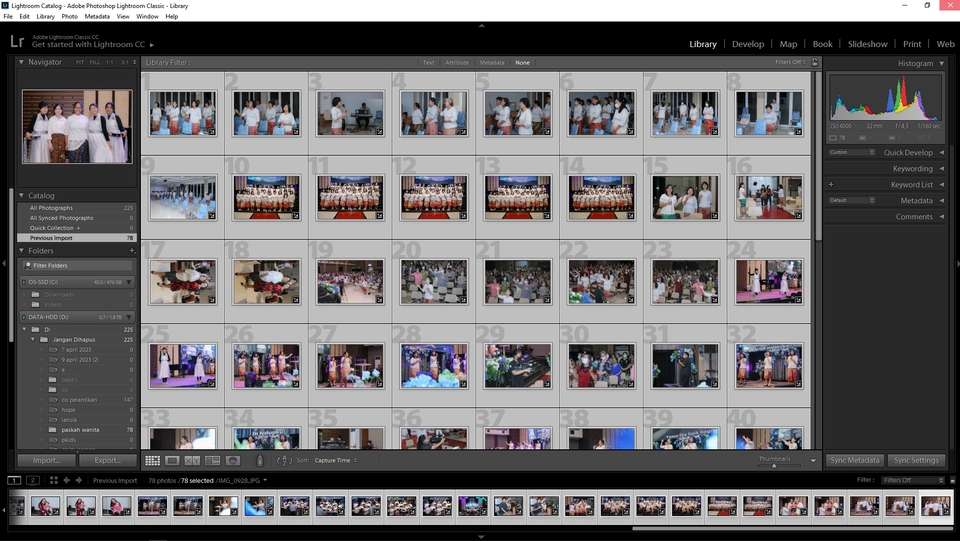Open People view in the toolbar

233,460
